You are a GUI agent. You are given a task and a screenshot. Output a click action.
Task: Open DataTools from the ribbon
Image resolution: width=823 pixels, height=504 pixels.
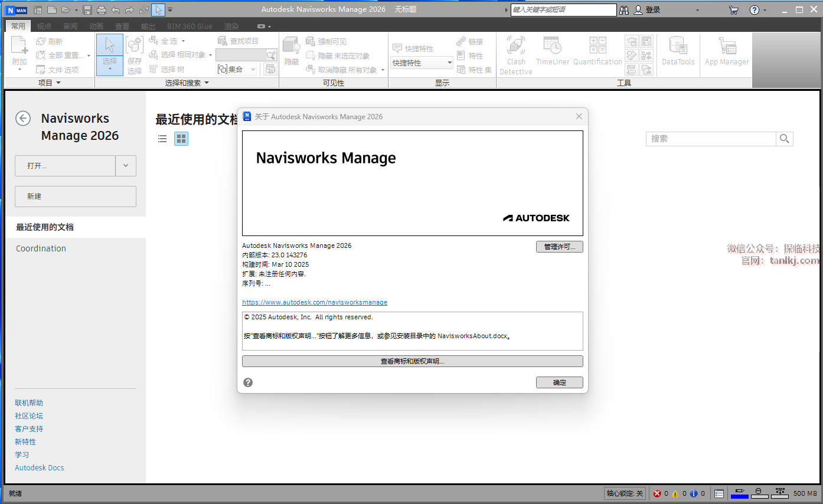point(678,51)
